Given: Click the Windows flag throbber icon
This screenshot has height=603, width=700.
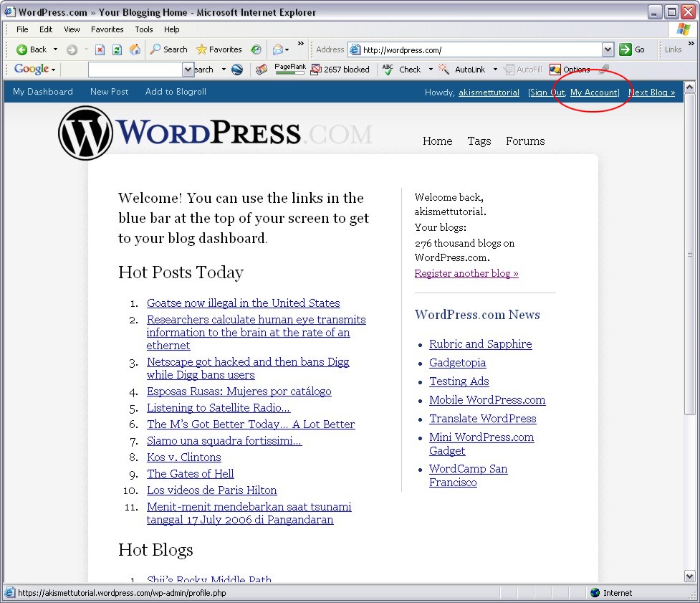Looking at the screenshot, I should click(x=683, y=29).
